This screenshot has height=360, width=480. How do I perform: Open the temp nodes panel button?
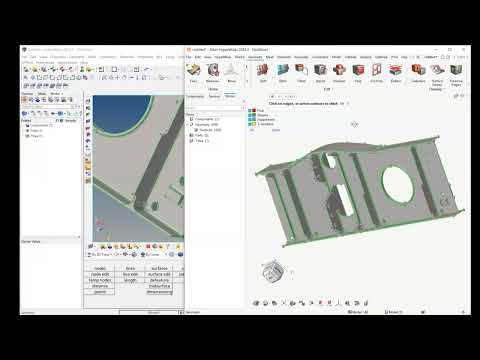tap(100, 280)
